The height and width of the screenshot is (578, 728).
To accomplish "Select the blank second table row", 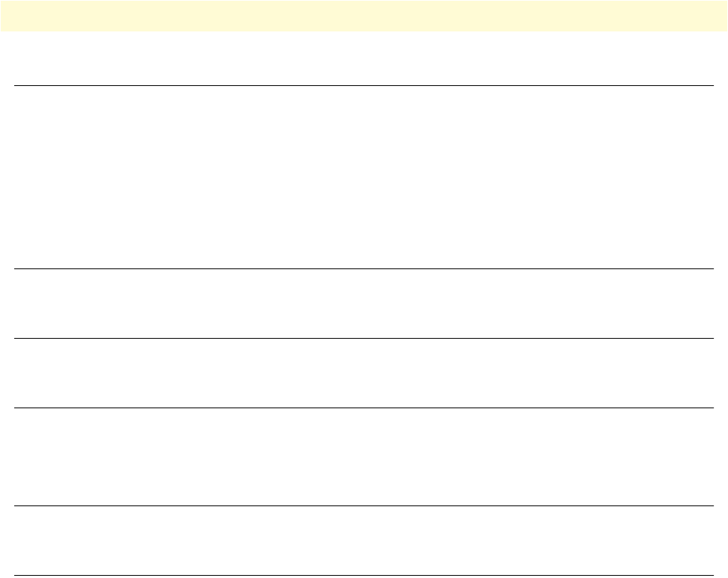I will (x=364, y=304).
